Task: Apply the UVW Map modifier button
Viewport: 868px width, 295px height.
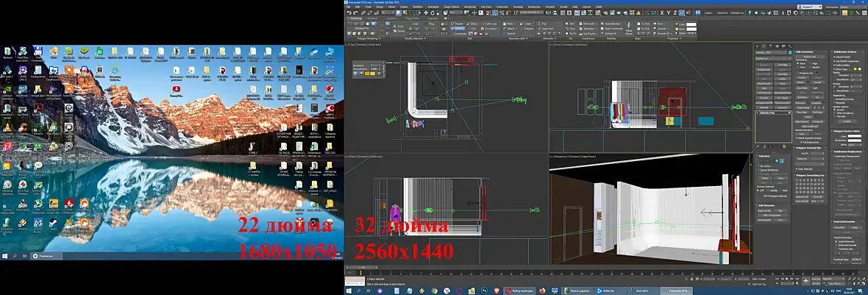Action: tap(783, 65)
